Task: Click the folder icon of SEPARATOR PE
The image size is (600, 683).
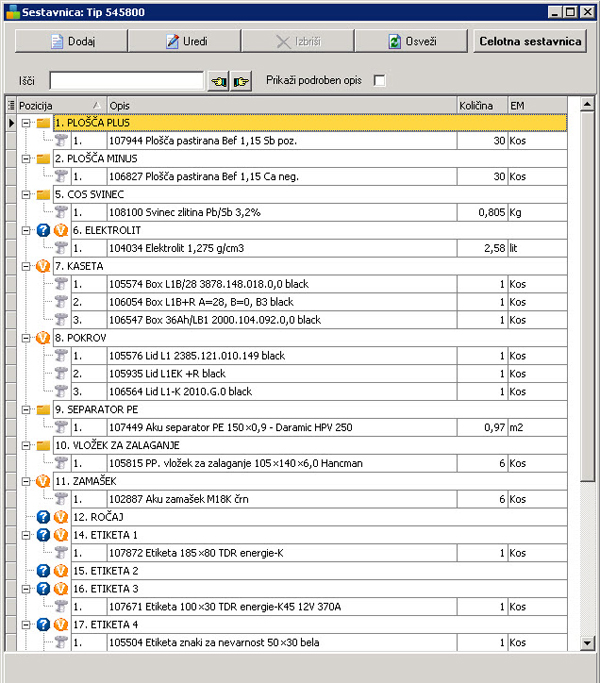Action: [x=43, y=409]
